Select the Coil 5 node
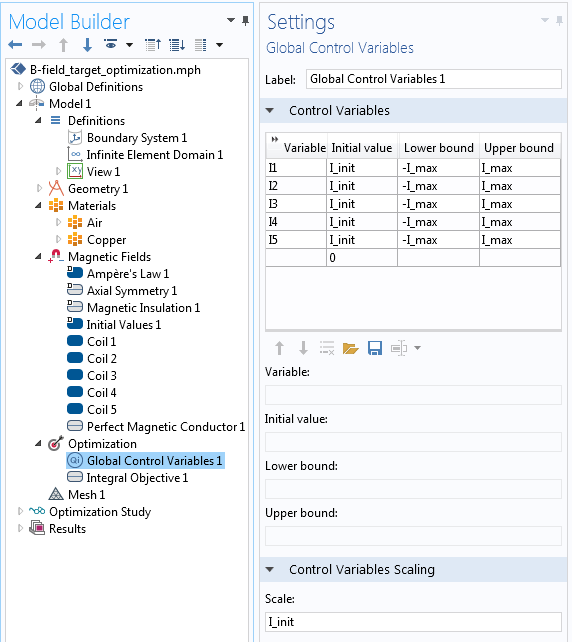572x642 pixels. 102,409
